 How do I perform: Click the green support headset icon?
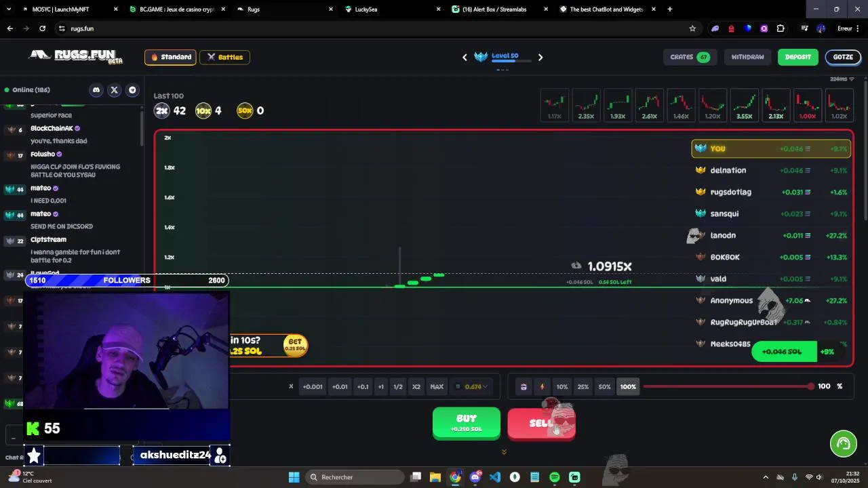[844, 444]
